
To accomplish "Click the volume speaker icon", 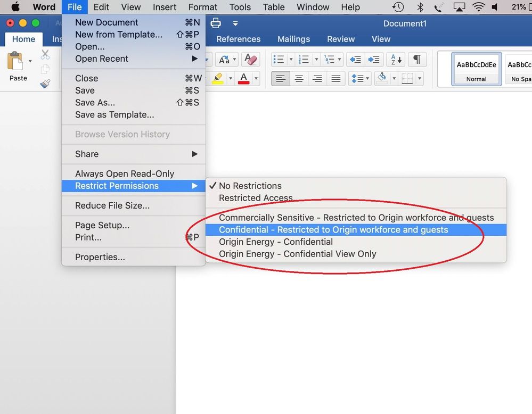I will (x=495, y=7).
